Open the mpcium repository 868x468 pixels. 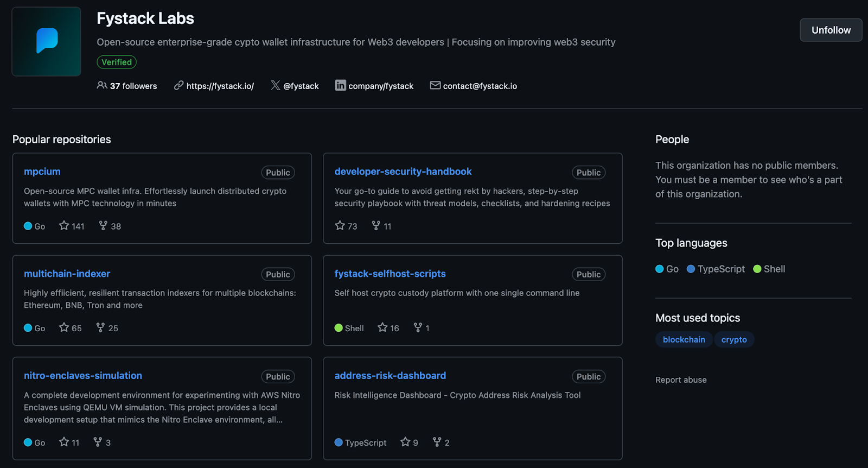coord(42,172)
